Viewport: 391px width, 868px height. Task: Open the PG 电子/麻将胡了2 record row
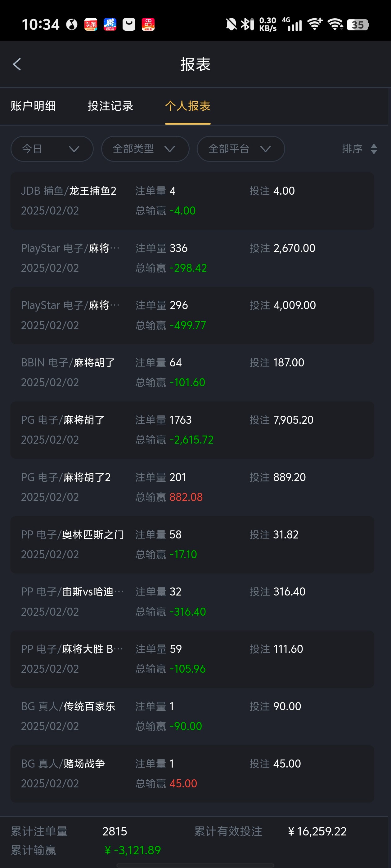[192, 487]
